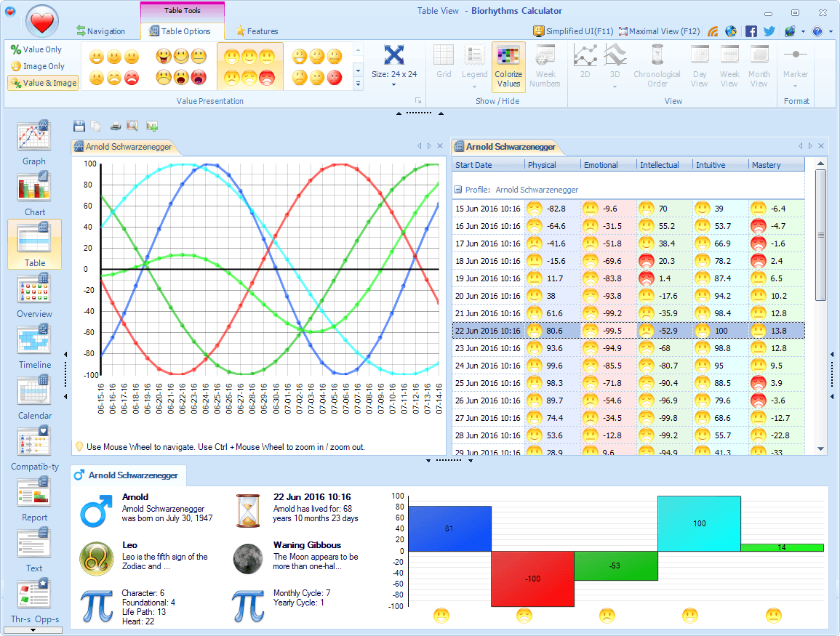Open the Chart view in the sidebar
Viewport: 840px width, 636px height.
(x=34, y=193)
